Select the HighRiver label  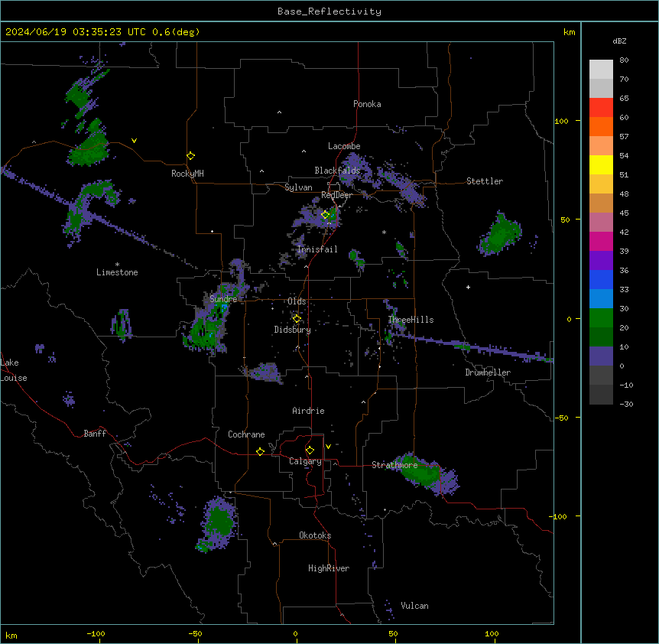[329, 568]
